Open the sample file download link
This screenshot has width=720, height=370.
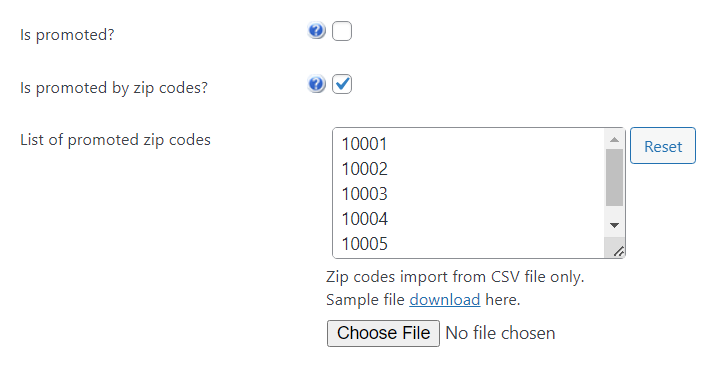tap(444, 300)
